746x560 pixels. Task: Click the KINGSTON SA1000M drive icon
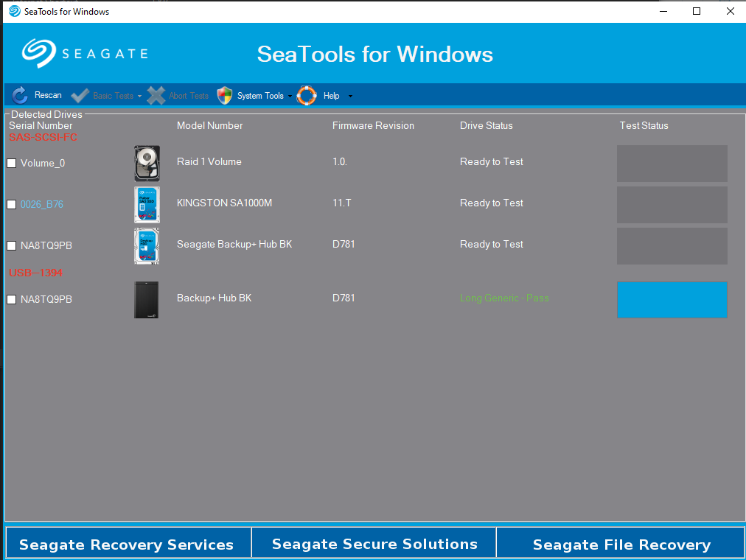147,205
